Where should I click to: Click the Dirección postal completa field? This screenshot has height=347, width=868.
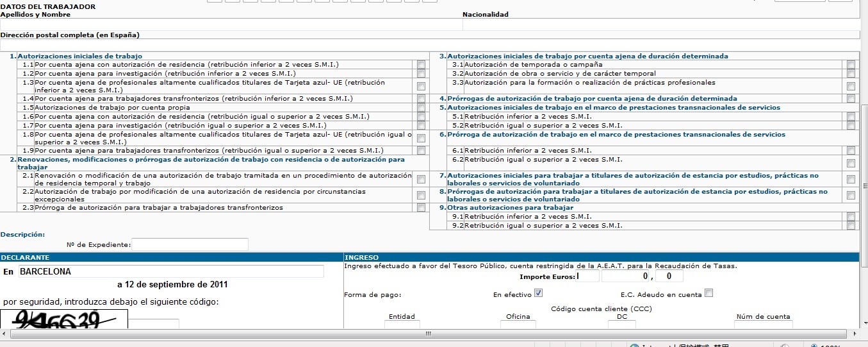coord(429,45)
